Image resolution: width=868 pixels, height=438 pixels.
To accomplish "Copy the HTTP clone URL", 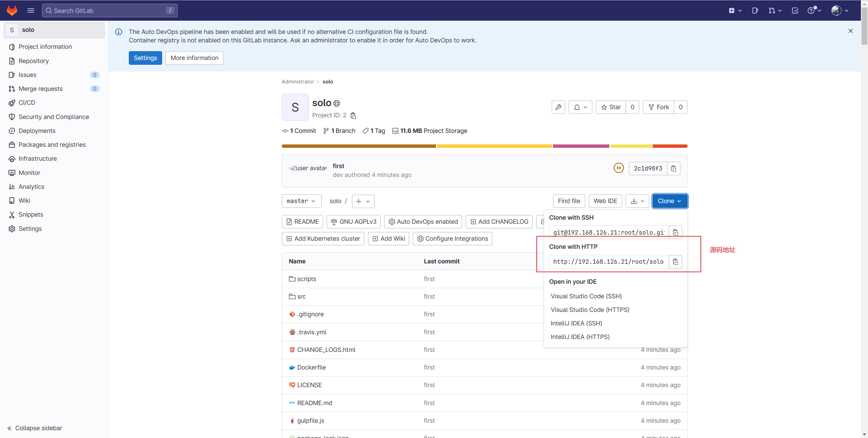I will coord(675,262).
